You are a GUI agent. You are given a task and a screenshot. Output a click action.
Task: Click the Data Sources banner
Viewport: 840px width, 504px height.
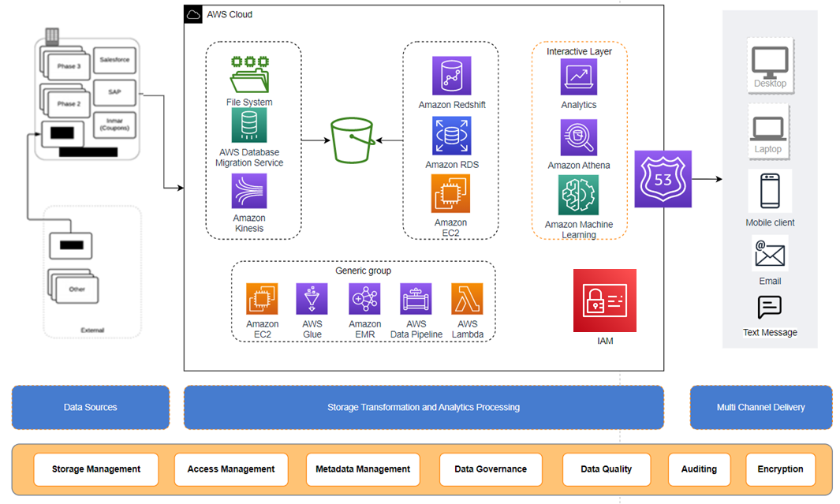(90, 407)
